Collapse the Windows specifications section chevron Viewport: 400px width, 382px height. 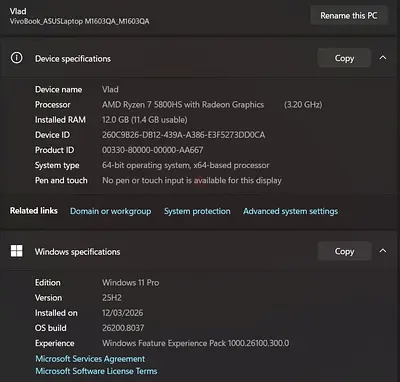coord(383,251)
